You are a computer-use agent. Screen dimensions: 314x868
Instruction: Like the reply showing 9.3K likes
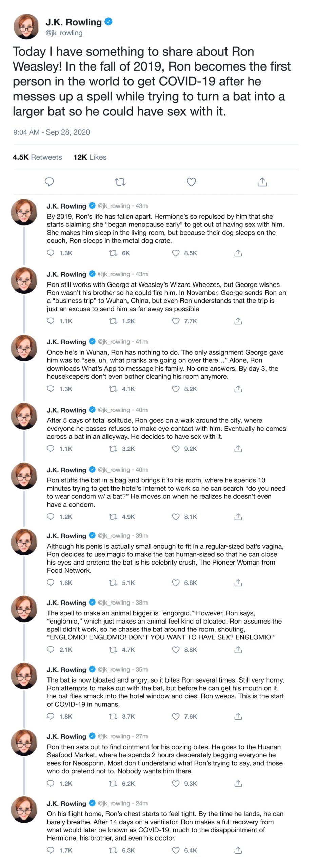(x=176, y=783)
